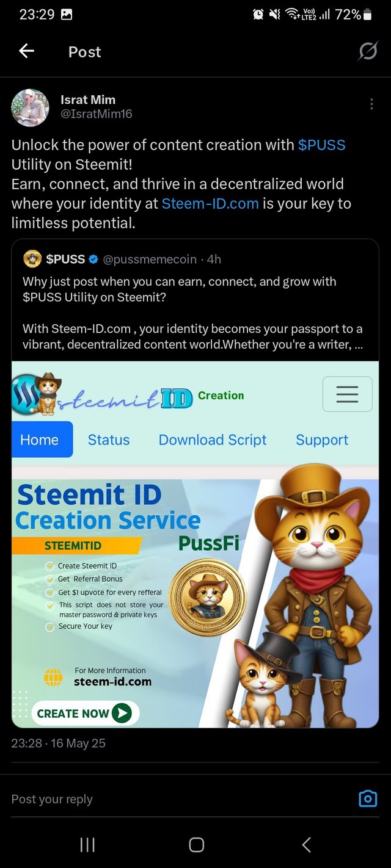Tap the $PUSS account avatar icon
Screen dimensions: 391x868
(32, 259)
